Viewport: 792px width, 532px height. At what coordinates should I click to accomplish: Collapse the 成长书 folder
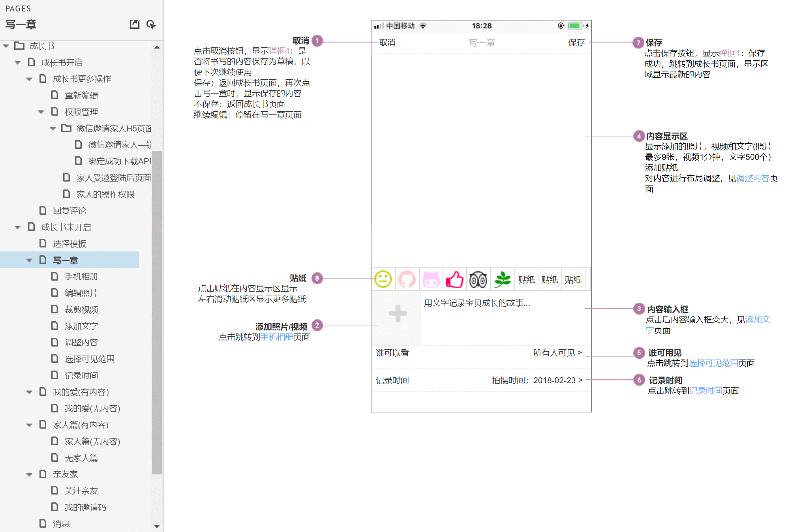coord(6,46)
